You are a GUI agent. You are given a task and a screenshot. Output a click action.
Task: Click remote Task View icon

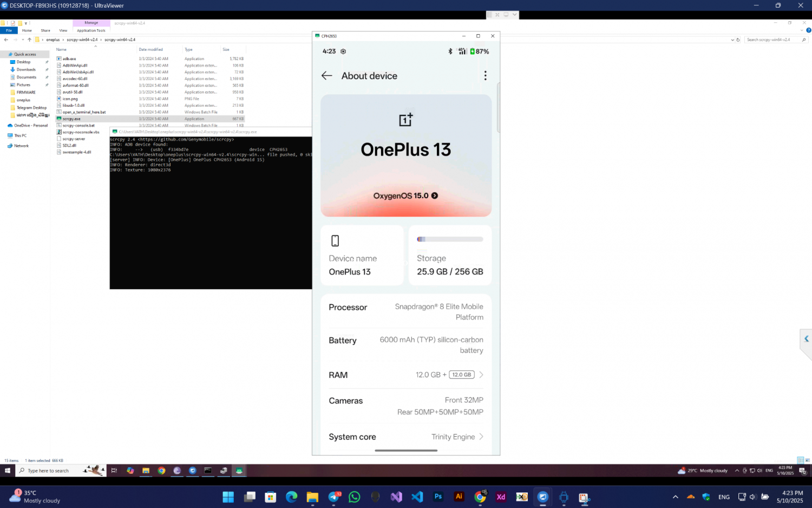pos(114,471)
